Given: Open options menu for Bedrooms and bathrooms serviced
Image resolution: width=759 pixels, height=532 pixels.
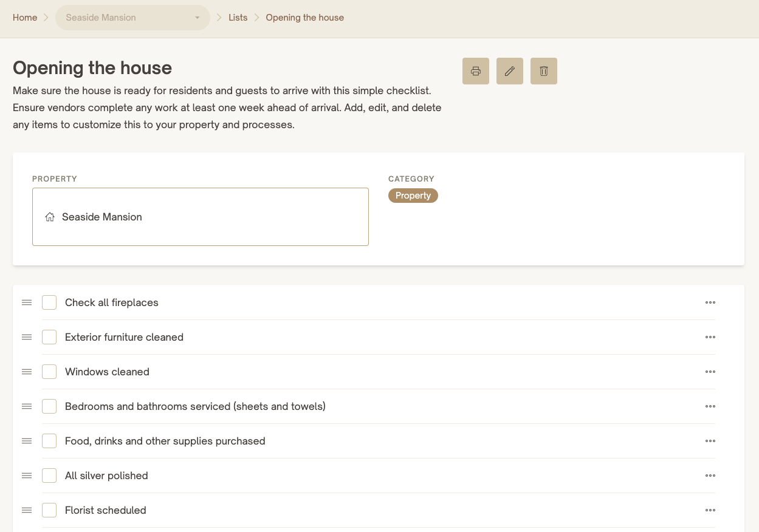Looking at the screenshot, I should click(710, 406).
